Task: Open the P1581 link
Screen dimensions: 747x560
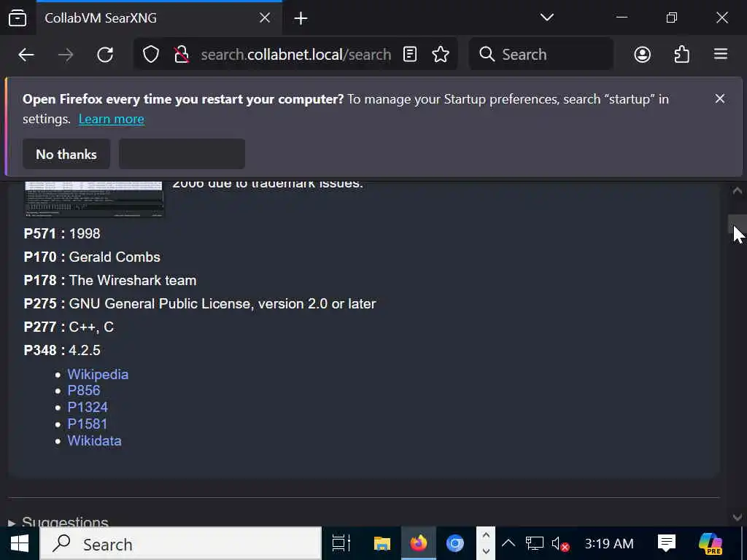Action: (88, 424)
